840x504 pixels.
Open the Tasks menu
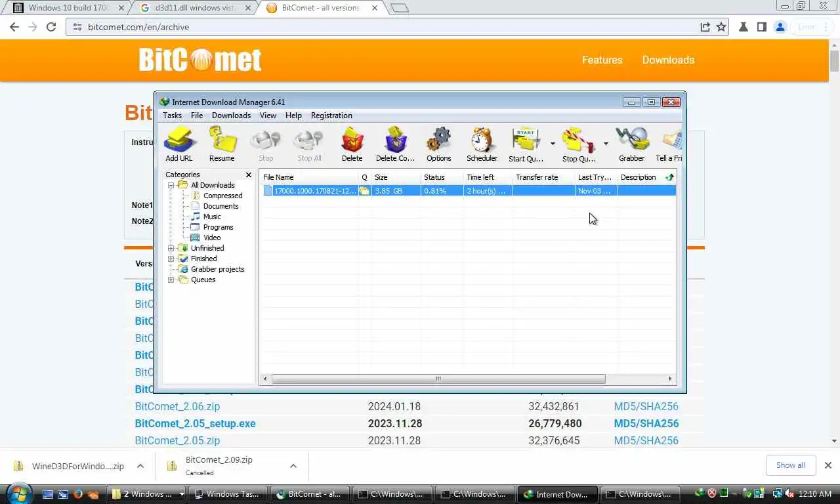[172, 115]
